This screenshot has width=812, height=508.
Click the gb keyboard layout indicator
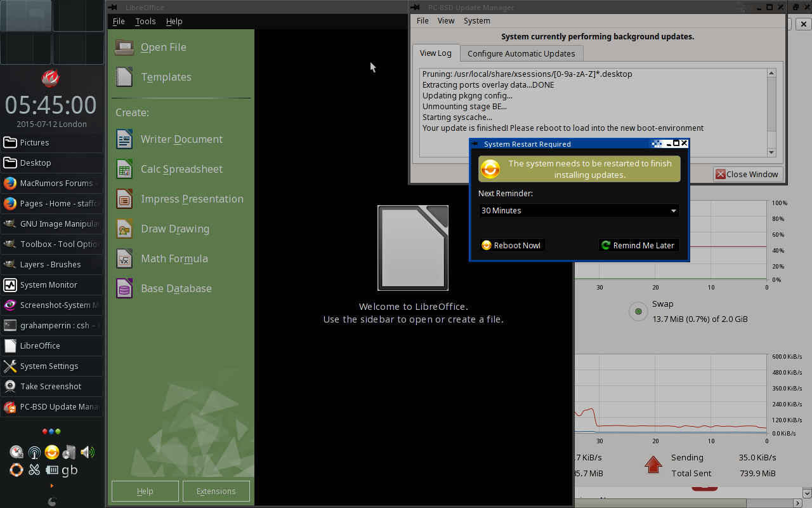coord(70,470)
